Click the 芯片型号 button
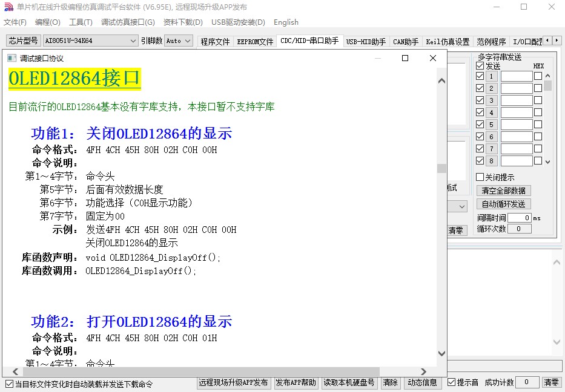565x392 pixels. pos(23,41)
